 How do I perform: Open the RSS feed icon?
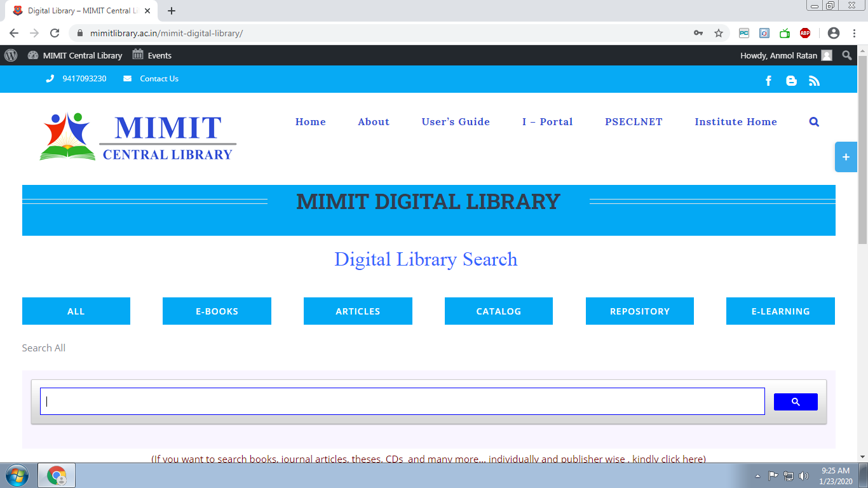[814, 80]
